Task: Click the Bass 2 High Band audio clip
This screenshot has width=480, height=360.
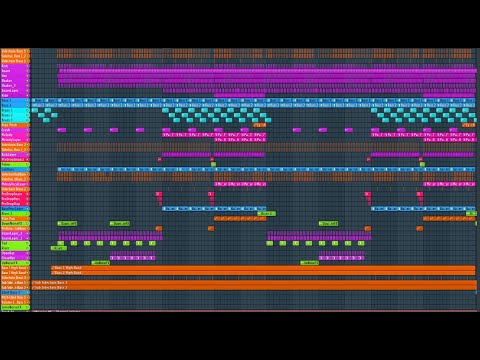Action: point(263,273)
